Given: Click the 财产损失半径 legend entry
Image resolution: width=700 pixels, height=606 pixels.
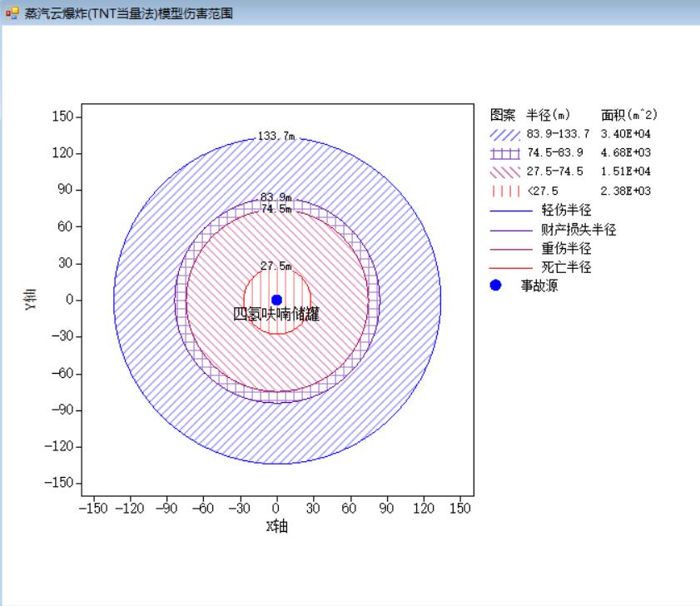Looking at the screenshot, I should (554, 230).
